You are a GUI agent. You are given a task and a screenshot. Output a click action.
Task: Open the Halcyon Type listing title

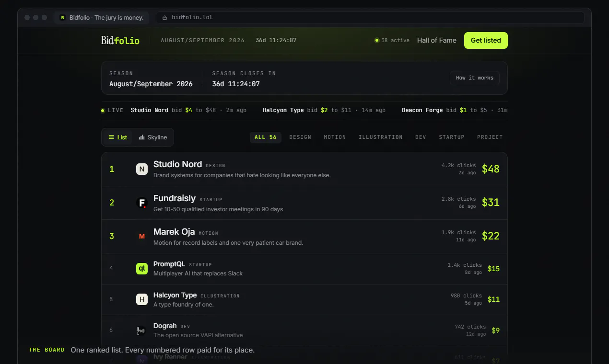(175, 296)
